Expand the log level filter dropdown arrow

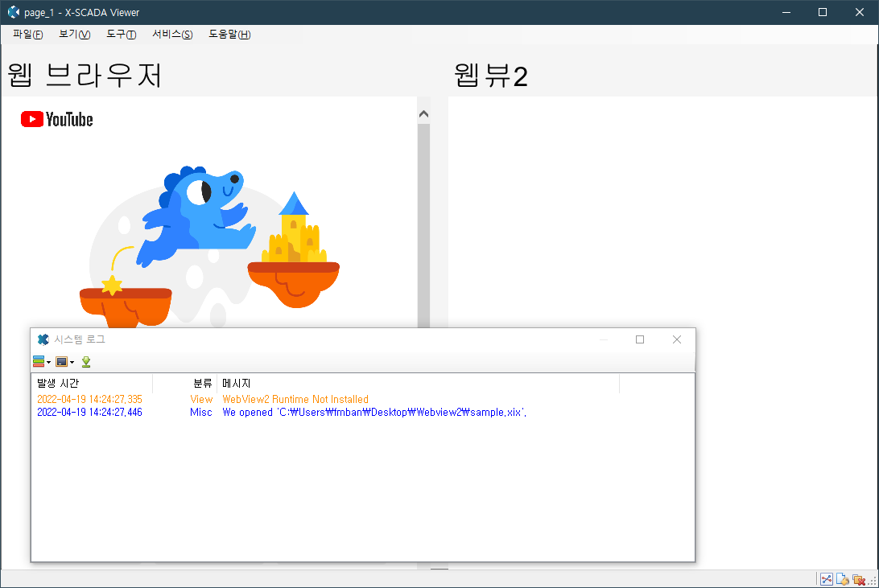49,362
